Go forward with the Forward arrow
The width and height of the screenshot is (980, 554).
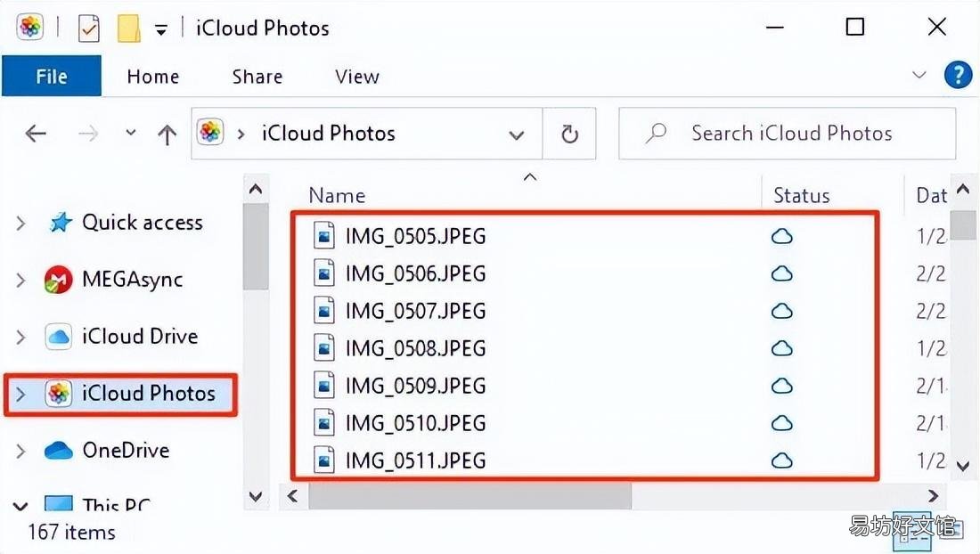tap(88, 133)
